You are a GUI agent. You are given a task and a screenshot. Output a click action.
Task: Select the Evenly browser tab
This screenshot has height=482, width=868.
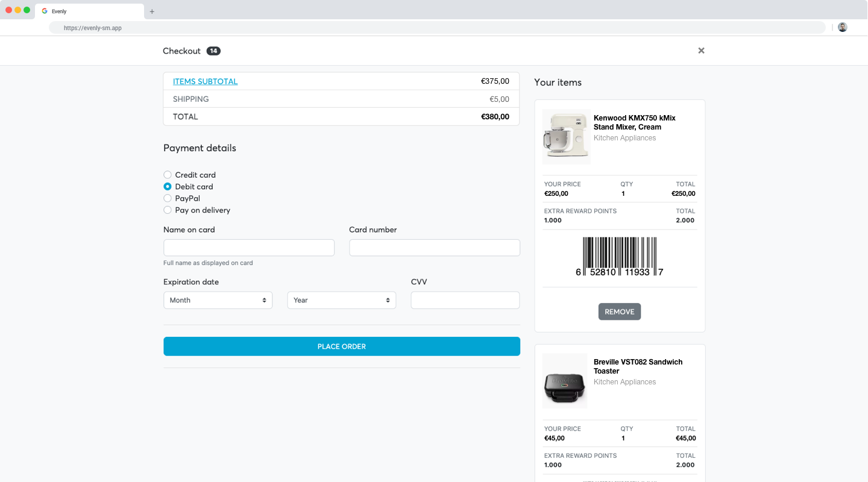click(90, 11)
